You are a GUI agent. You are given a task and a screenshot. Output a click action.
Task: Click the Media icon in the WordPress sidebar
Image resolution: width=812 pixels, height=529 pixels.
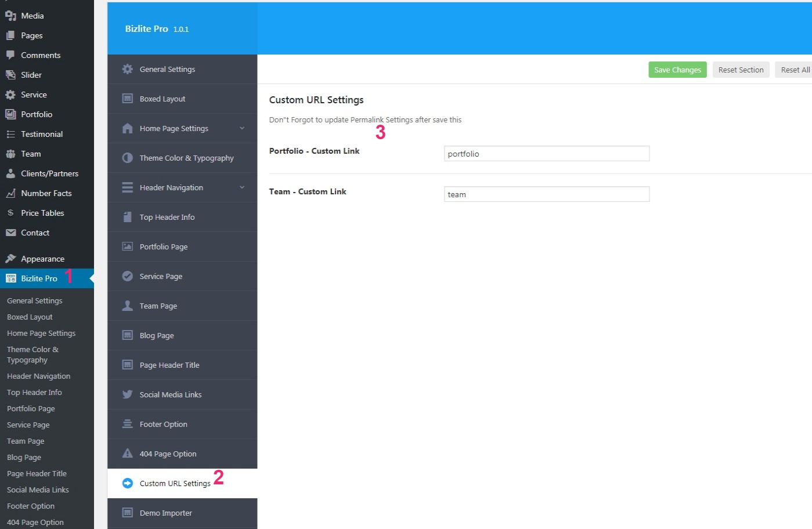click(x=10, y=16)
